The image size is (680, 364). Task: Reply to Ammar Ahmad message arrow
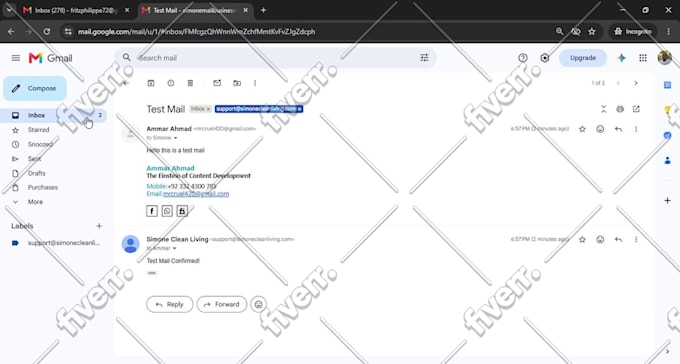coord(618,129)
